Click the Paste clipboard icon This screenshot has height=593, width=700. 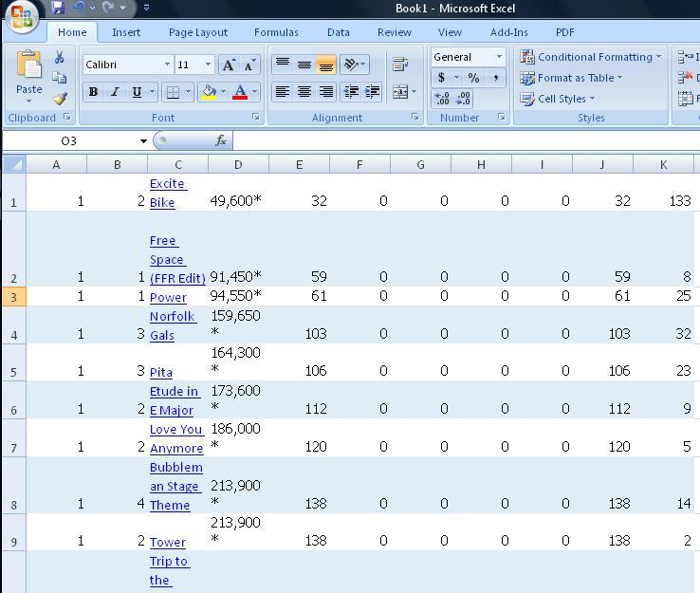[29, 65]
